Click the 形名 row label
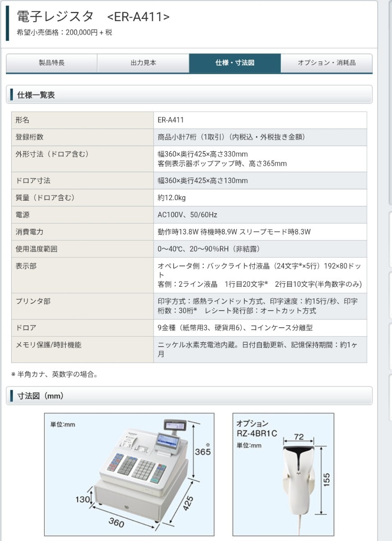392x541 pixels. [23, 120]
